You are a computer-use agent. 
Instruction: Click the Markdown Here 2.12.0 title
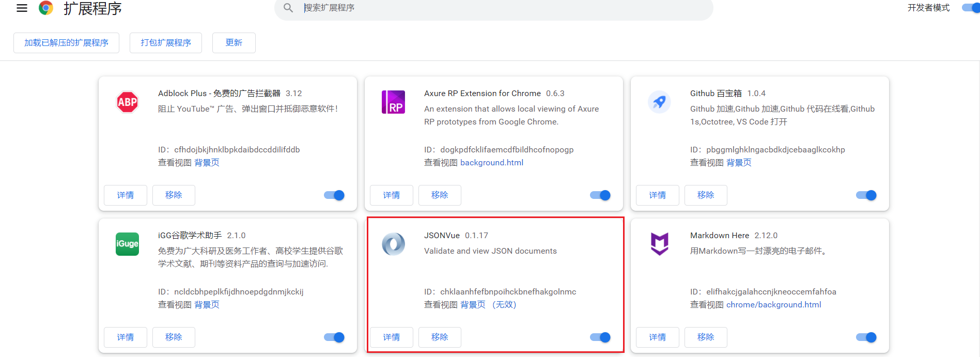pyautogui.click(x=734, y=236)
